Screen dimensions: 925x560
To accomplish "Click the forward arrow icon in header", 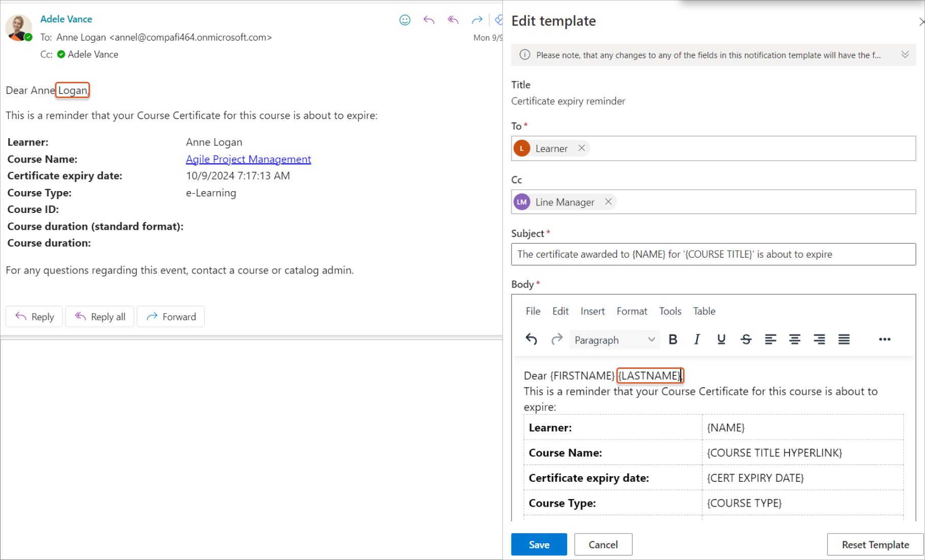I will tap(476, 20).
